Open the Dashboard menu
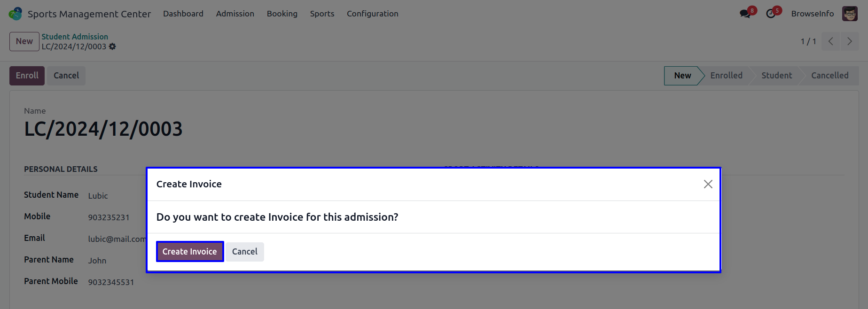This screenshot has height=309, width=868. [x=183, y=14]
